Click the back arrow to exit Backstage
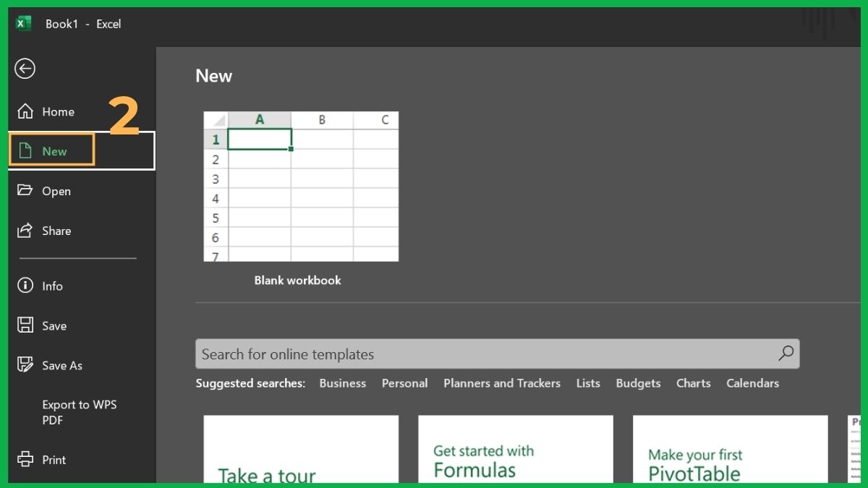 pyautogui.click(x=25, y=69)
